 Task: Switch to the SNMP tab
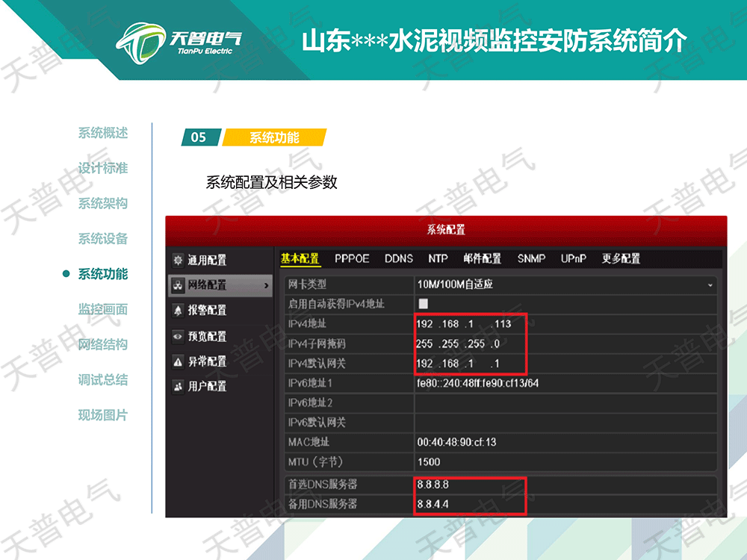(x=531, y=258)
